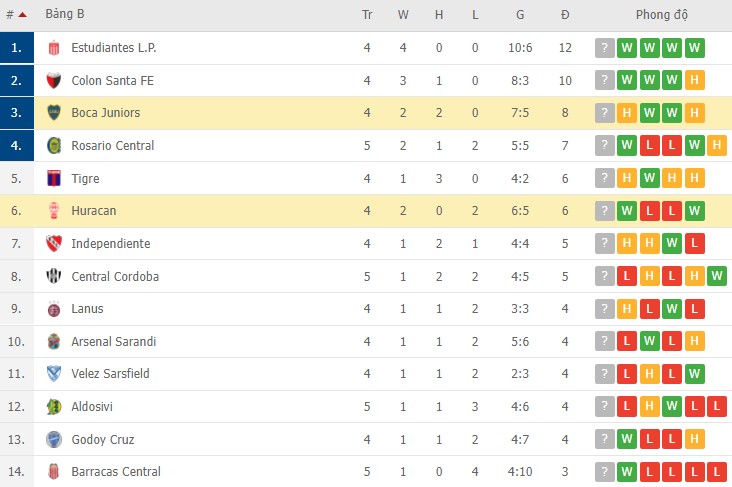Click the Rosario Central team crest
The width and height of the screenshot is (732, 487).
click(54, 146)
